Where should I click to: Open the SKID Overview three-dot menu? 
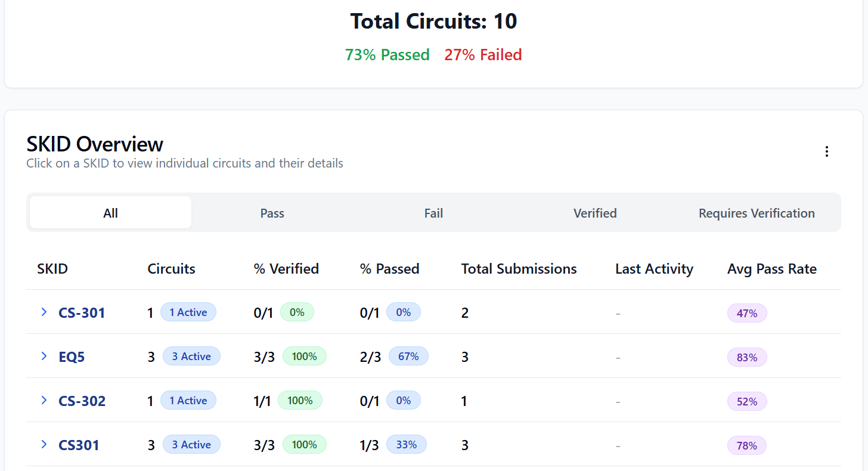(x=826, y=151)
